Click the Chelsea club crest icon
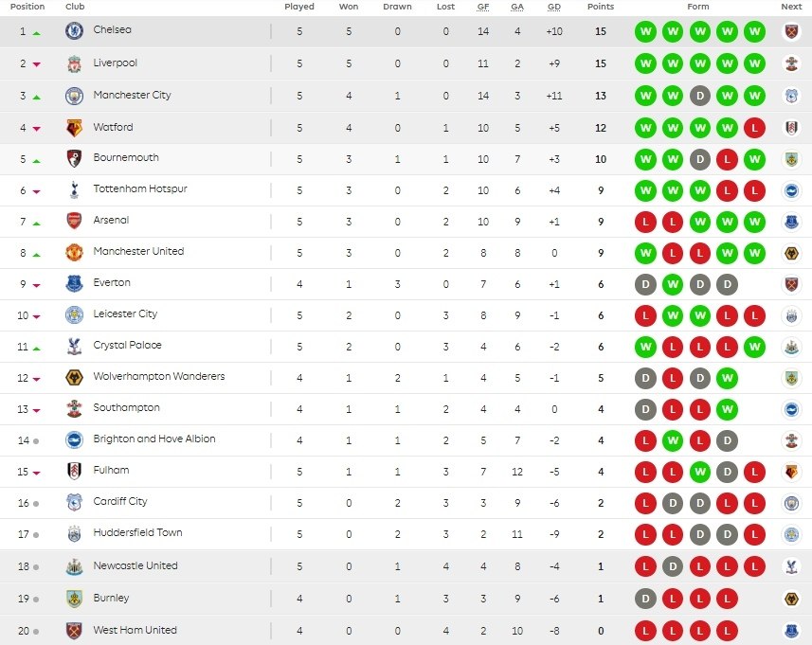The image size is (812, 645). coord(74,31)
